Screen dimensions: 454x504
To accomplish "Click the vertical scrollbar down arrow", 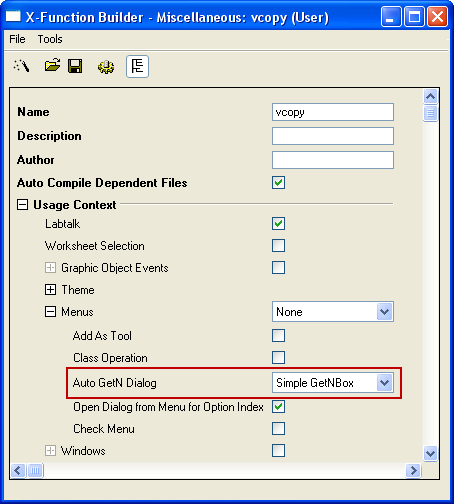I will coord(431,453).
